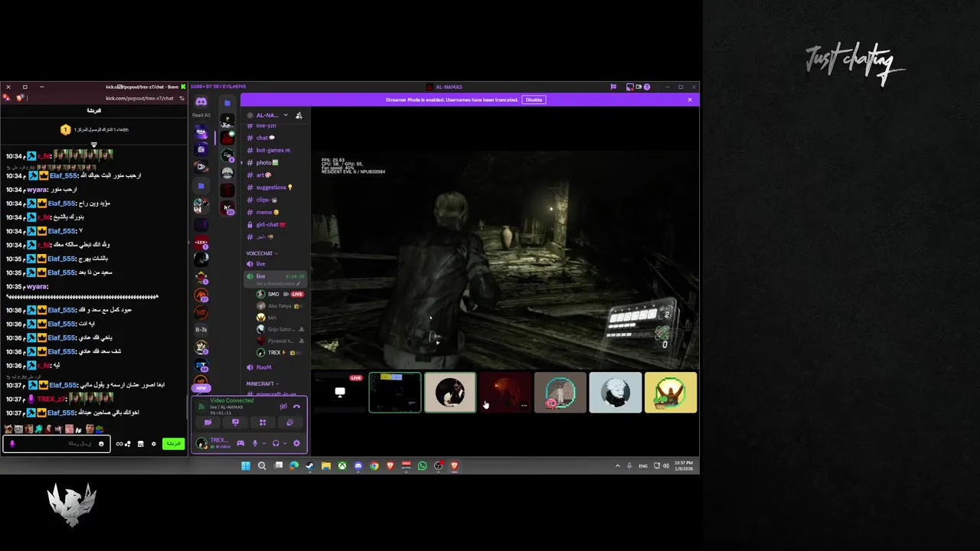Click the Kick chat message input field
980x551 pixels.
57,444
